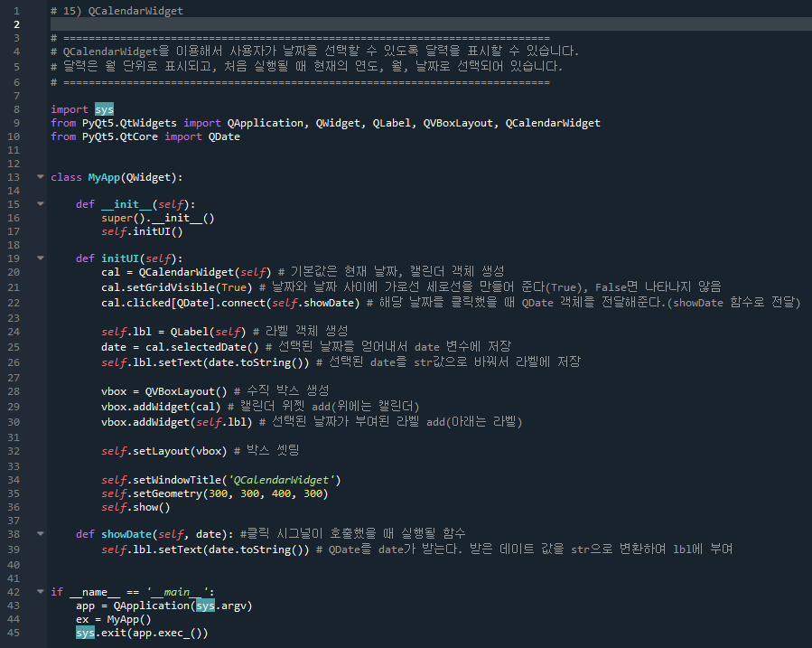
Task: Click 'QDate' in the QtCore import line
Action: pos(224,136)
